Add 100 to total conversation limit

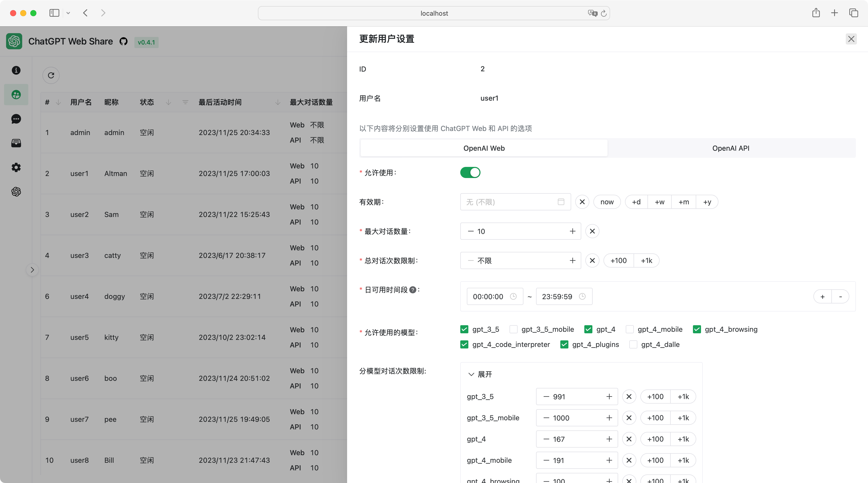(x=618, y=260)
